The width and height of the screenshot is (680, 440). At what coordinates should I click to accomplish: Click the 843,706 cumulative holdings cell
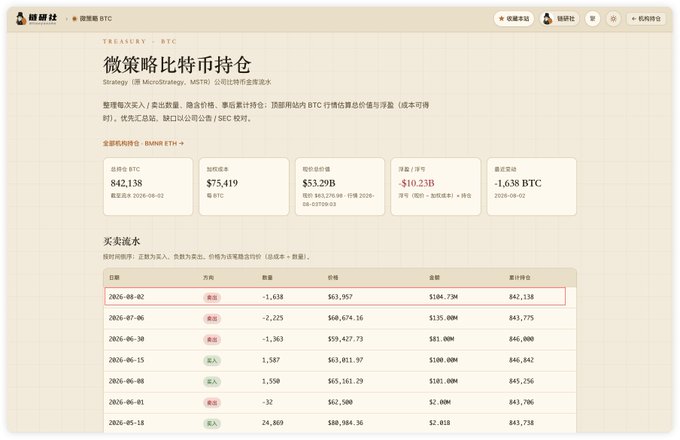pos(521,402)
